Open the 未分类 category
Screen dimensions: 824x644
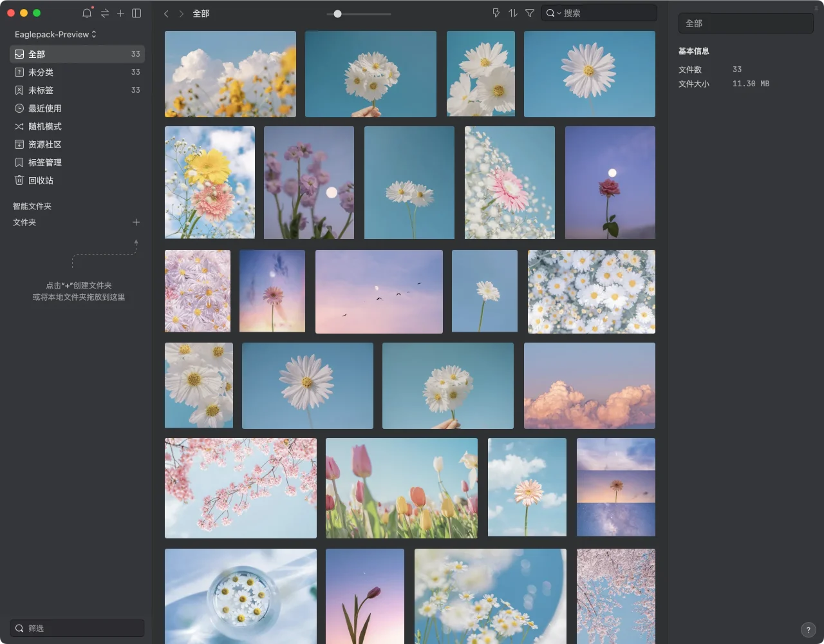(77, 72)
